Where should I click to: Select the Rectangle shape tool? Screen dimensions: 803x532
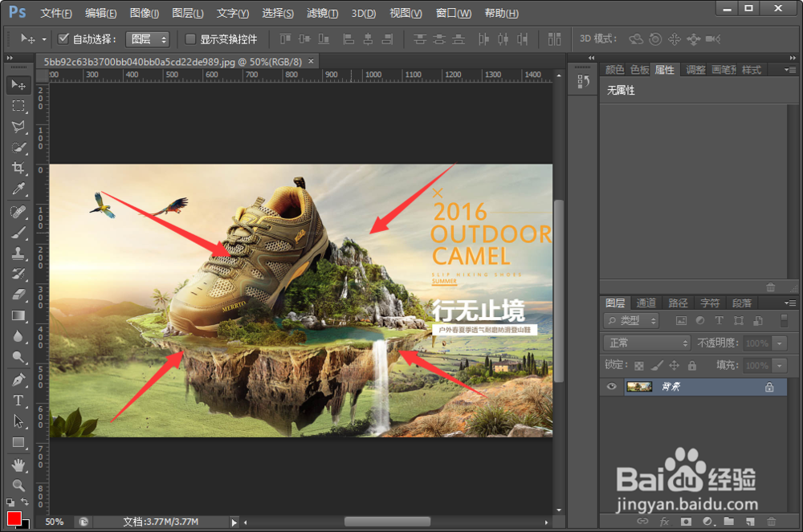click(x=18, y=442)
